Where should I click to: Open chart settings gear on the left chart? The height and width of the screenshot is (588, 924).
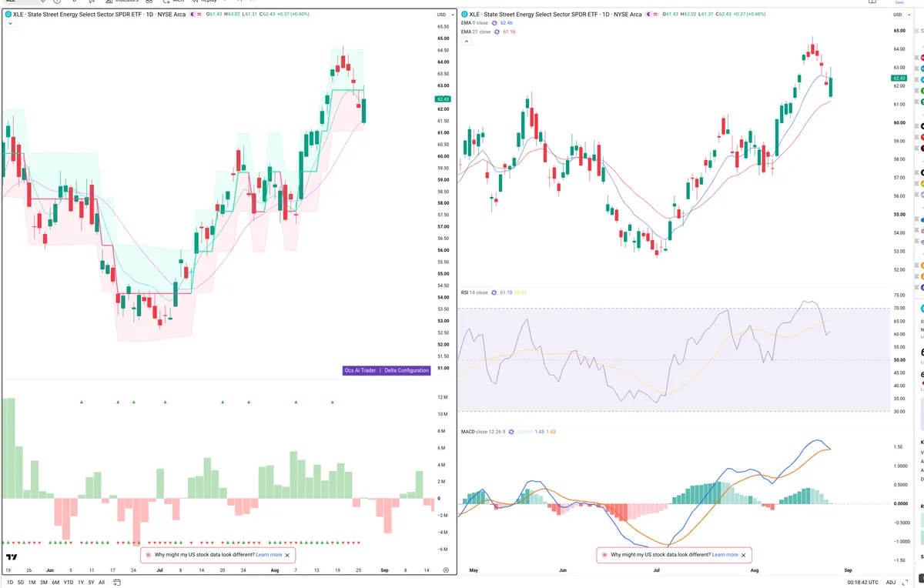click(x=446, y=570)
